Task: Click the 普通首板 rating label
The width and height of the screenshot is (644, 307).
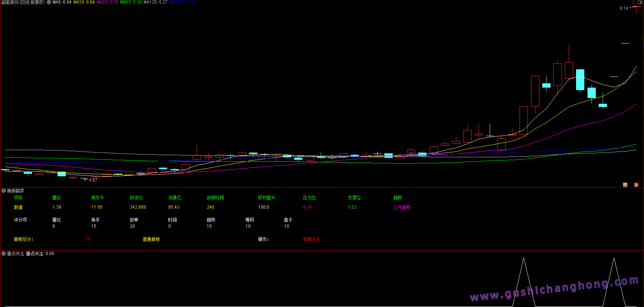Action: pos(151,239)
